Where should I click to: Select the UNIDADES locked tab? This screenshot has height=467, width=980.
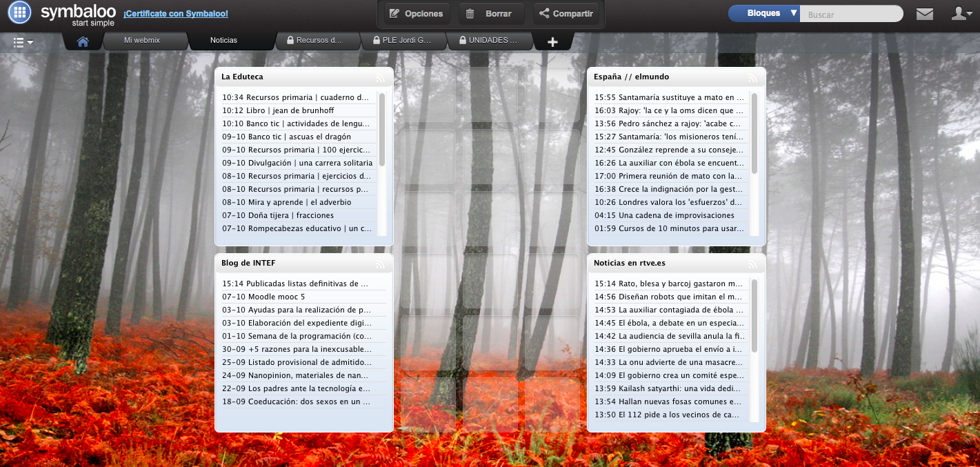pos(488,41)
